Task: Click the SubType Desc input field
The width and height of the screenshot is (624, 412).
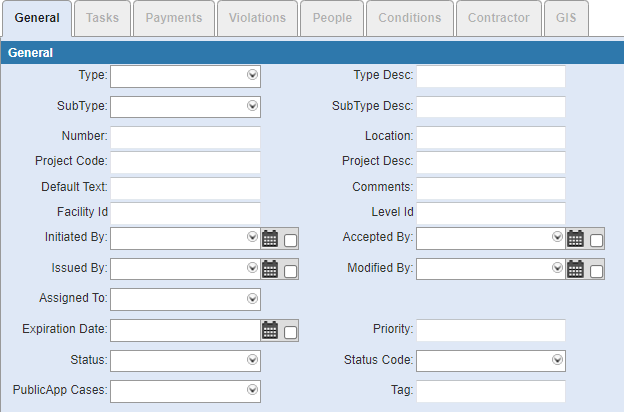Action: [491, 107]
